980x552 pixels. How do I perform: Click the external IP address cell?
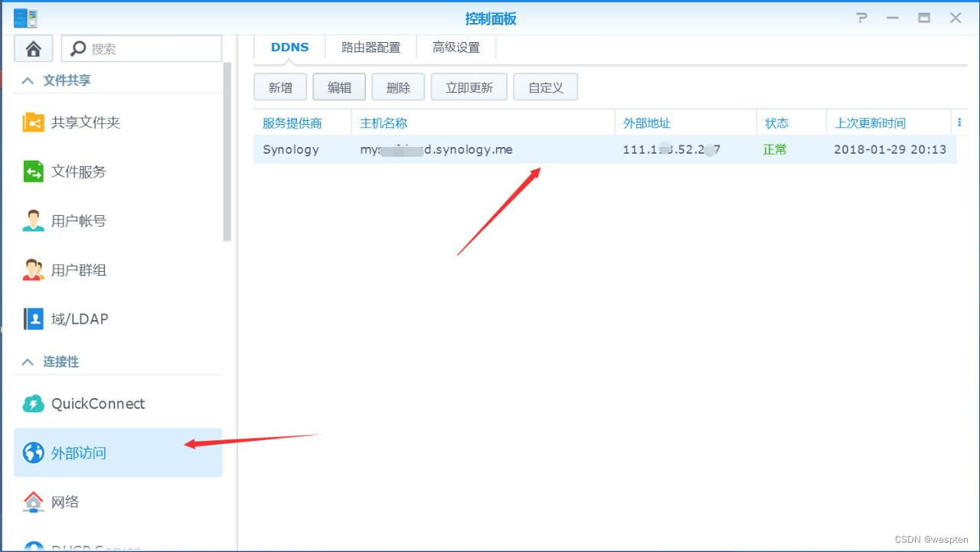click(671, 149)
